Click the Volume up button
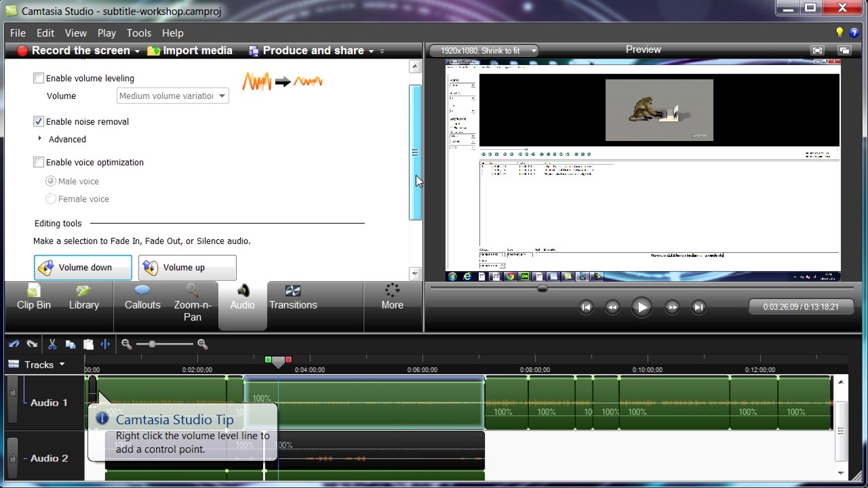 click(187, 268)
